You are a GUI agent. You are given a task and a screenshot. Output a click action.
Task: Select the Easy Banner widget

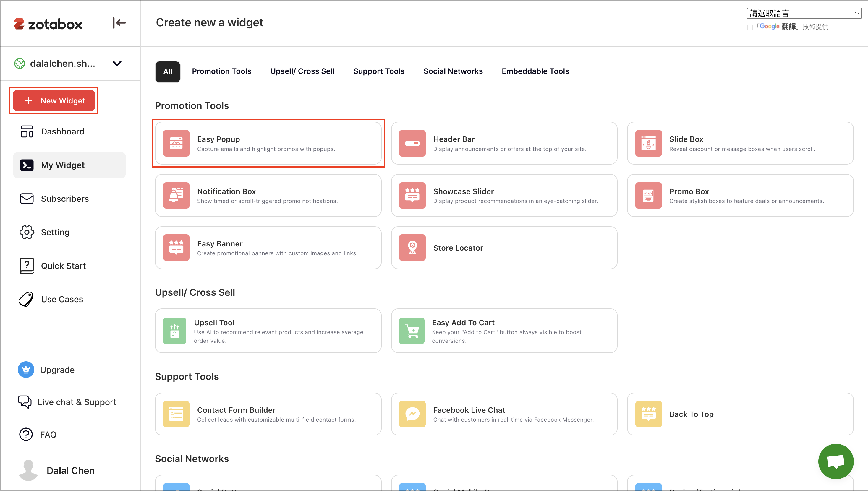(x=268, y=248)
